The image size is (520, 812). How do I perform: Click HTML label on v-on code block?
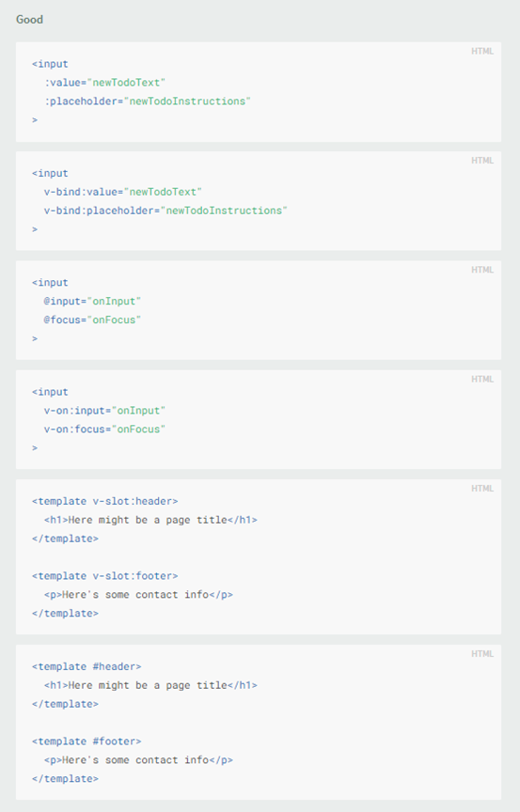482,379
